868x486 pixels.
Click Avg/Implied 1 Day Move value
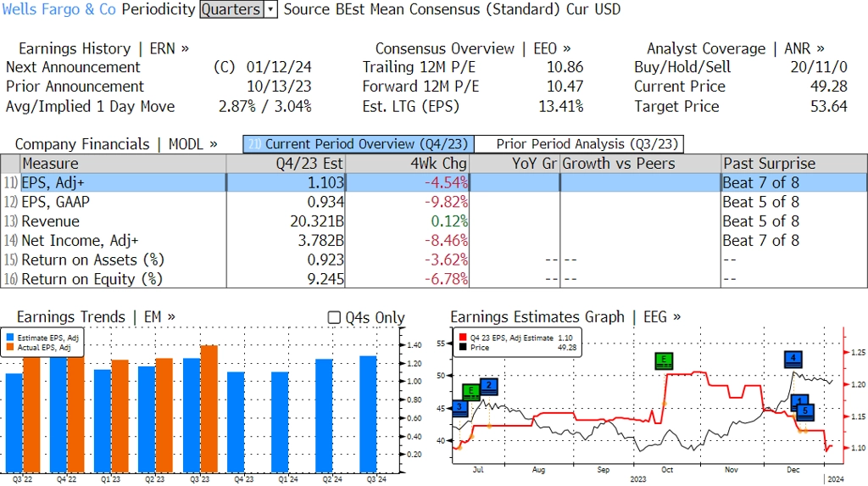click(265, 106)
